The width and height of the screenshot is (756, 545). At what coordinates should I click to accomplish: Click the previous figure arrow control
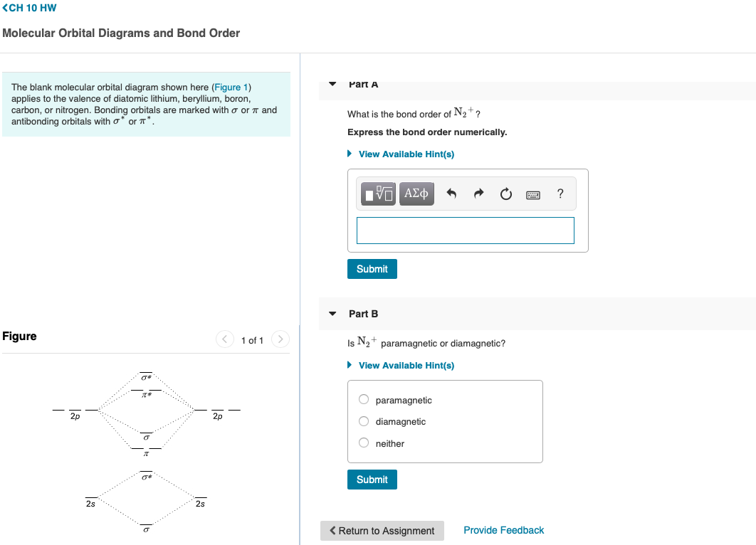pyautogui.click(x=226, y=339)
